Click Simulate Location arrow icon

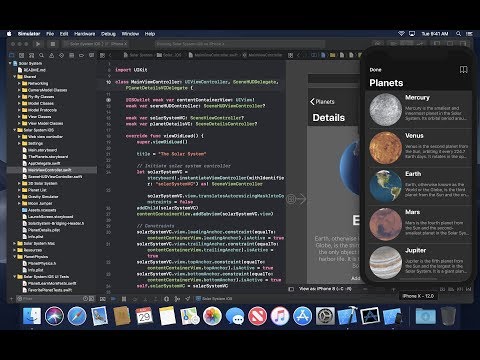(x=188, y=299)
